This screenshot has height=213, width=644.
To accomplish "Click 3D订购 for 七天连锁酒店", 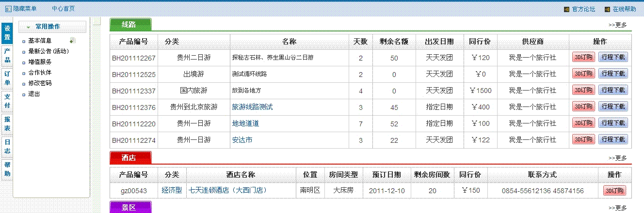I will [x=614, y=191].
